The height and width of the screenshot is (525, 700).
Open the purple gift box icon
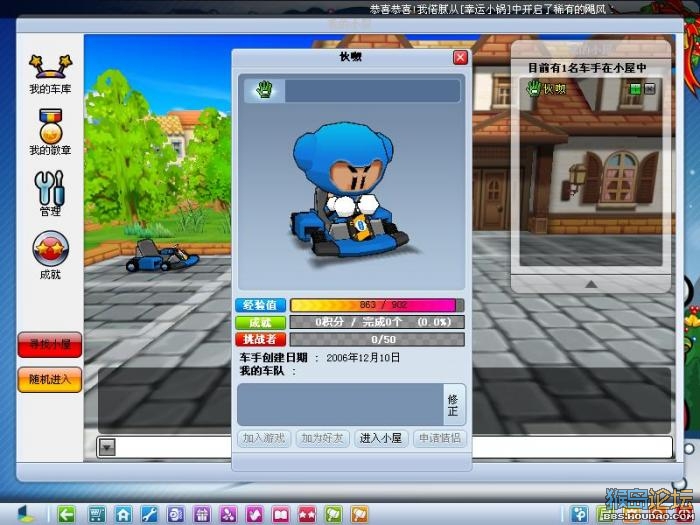pyautogui.click(x=202, y=514)
